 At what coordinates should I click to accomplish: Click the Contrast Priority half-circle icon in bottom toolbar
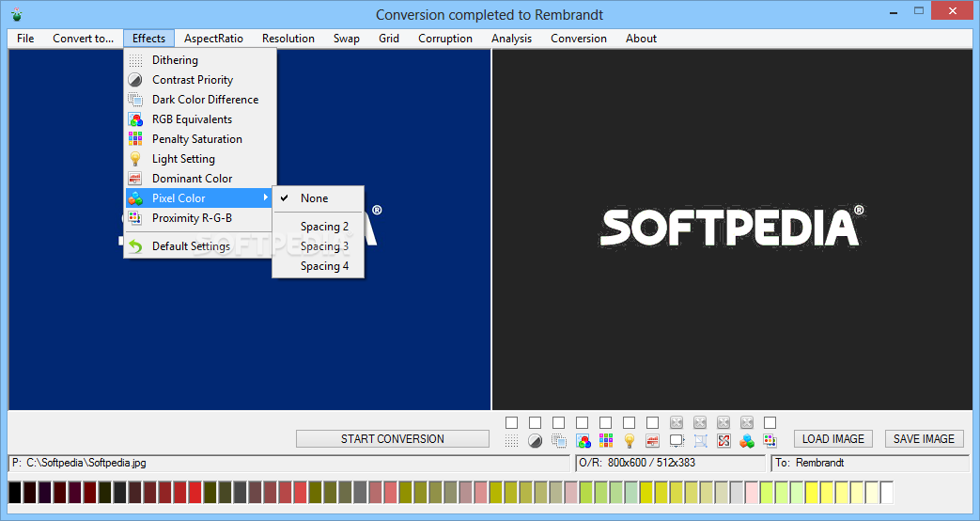pos(535,440)
